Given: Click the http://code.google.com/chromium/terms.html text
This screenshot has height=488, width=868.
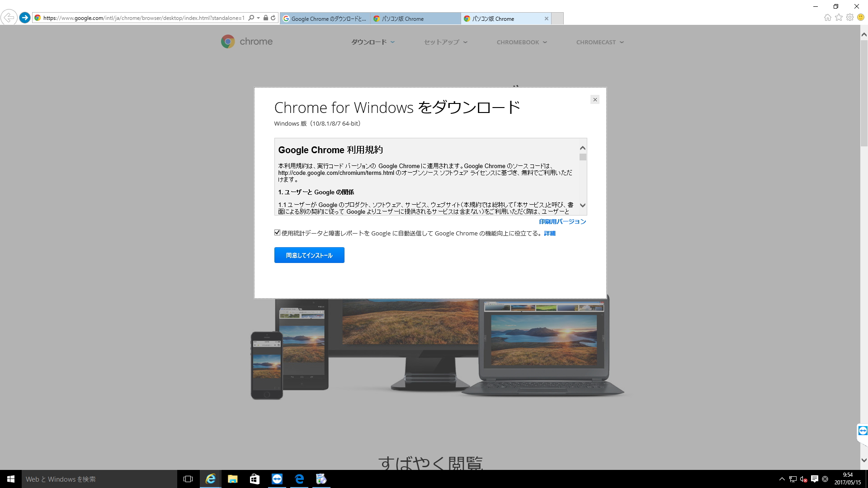Looking at the screenshot, I should tap(336, 173).
